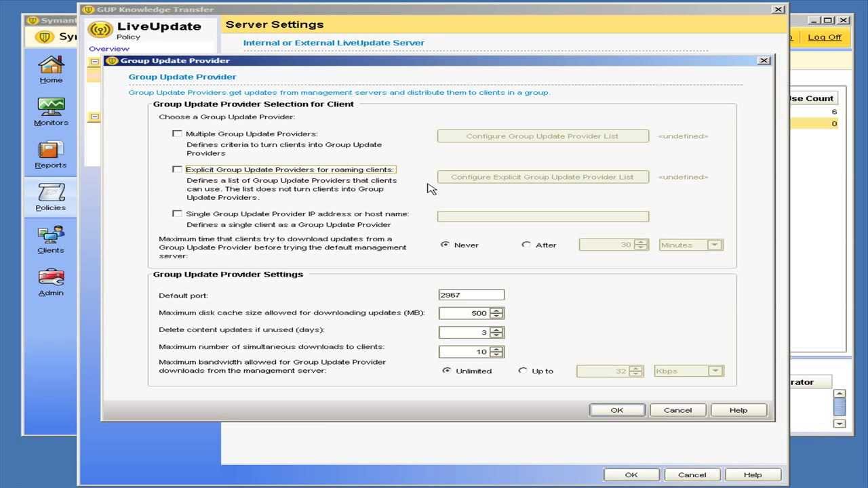Confirm Group Update Provider dialog with OK
868x488 pixels.
point(616,410)
